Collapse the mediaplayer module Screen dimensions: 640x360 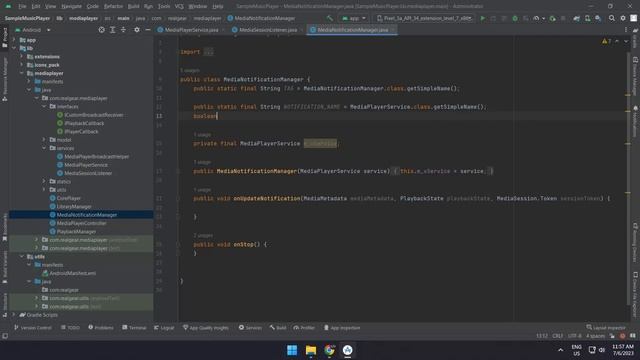pos(22,73)
